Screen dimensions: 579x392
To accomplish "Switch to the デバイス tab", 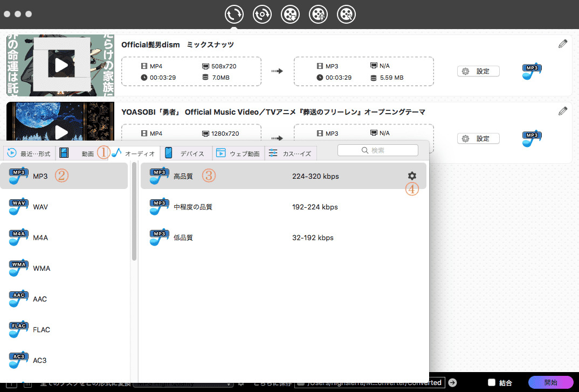I will coord(186,153).
